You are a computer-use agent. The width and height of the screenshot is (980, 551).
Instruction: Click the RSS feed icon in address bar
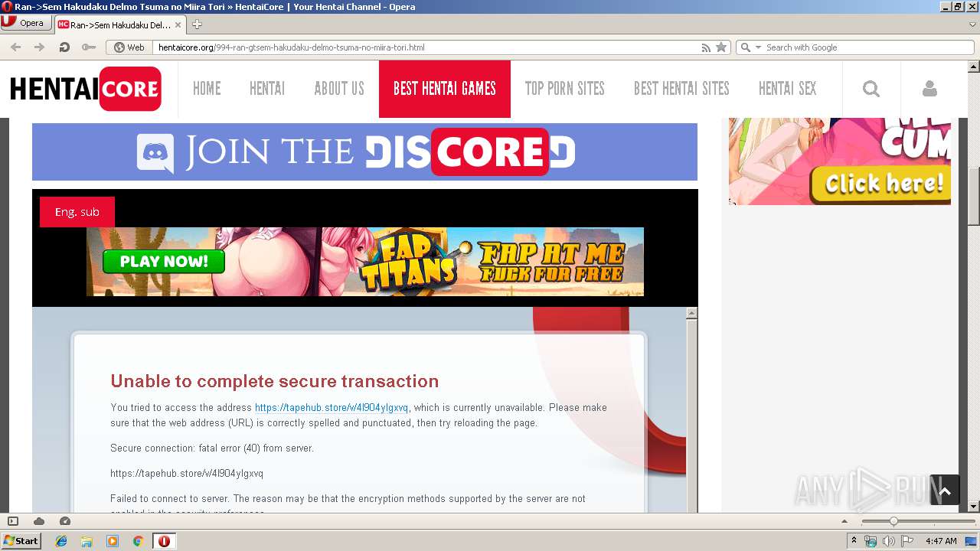click(x=706, y=47)
